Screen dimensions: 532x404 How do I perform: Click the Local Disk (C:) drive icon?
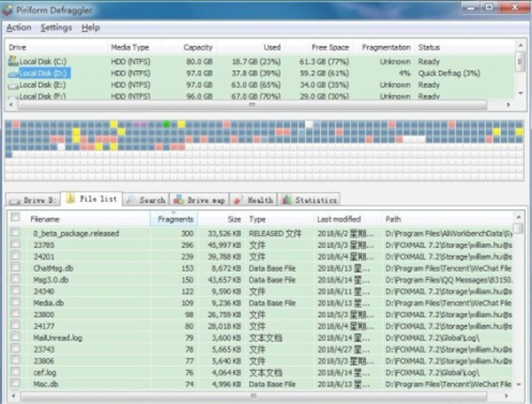pos(12,61)
